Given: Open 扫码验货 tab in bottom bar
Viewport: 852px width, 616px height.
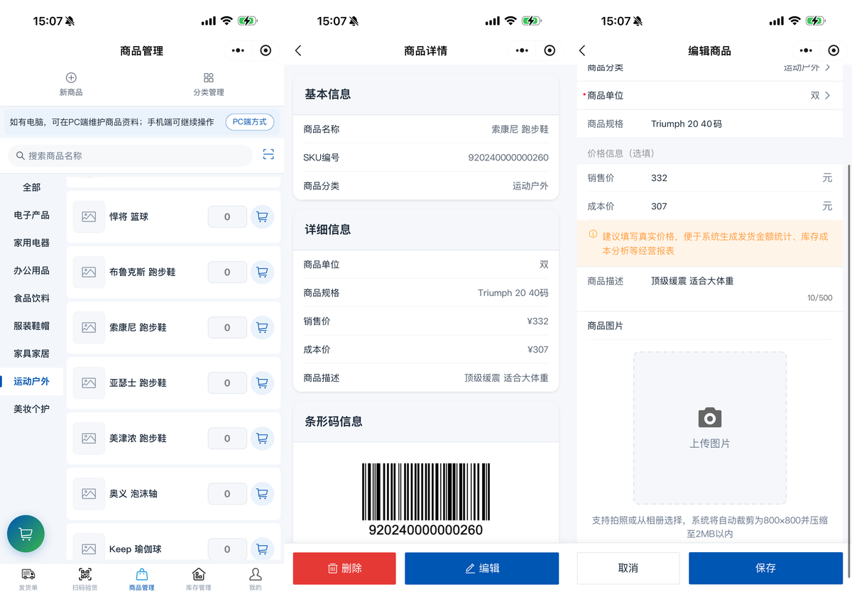Looking at the screenshot, I should pos(85,579).
